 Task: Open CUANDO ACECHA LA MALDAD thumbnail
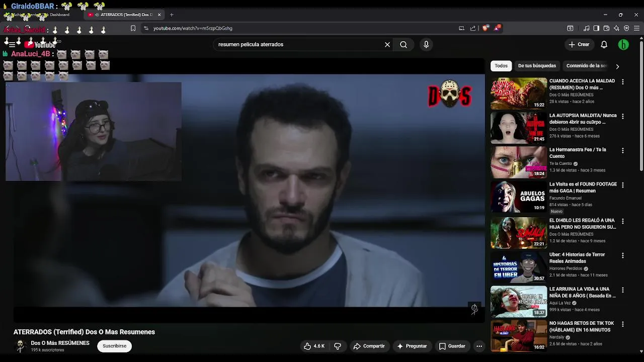[x=519, y=94]
